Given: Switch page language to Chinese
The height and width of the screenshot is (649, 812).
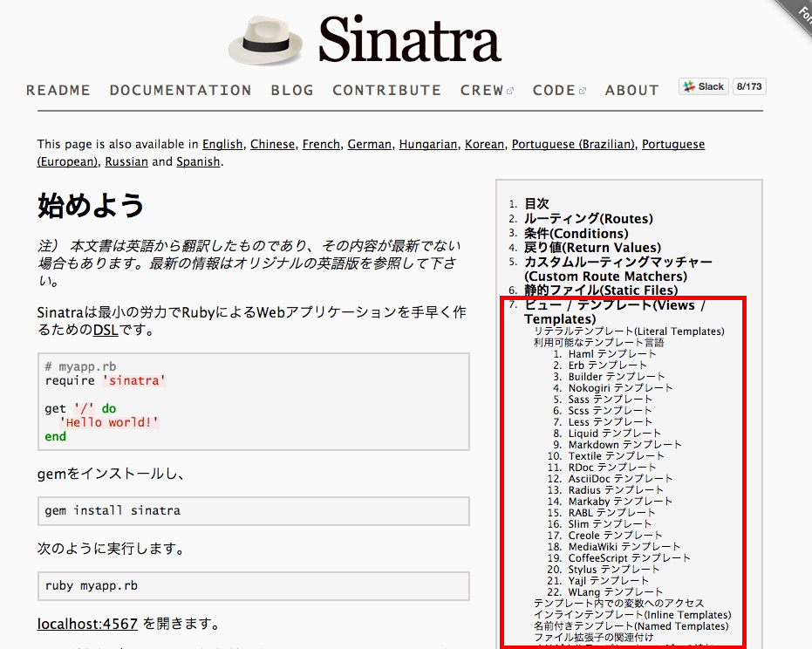Looking at the screenshot, I should point(272,144).
